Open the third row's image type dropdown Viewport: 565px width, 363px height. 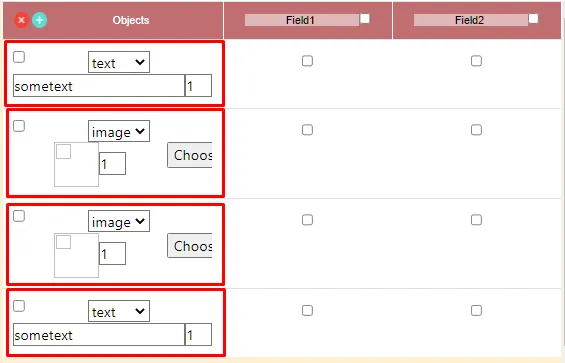[119, 221]
